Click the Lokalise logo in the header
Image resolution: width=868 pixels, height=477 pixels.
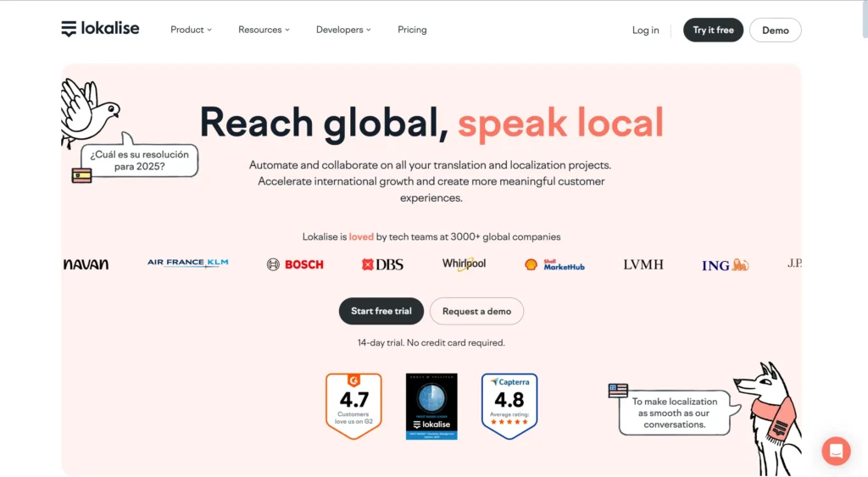click(x=100, y=29)
